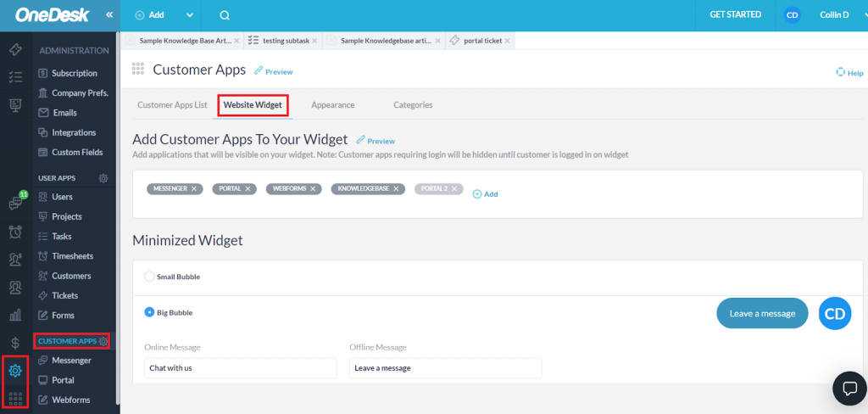Switch to Website Widget tab

click(253, 104)
